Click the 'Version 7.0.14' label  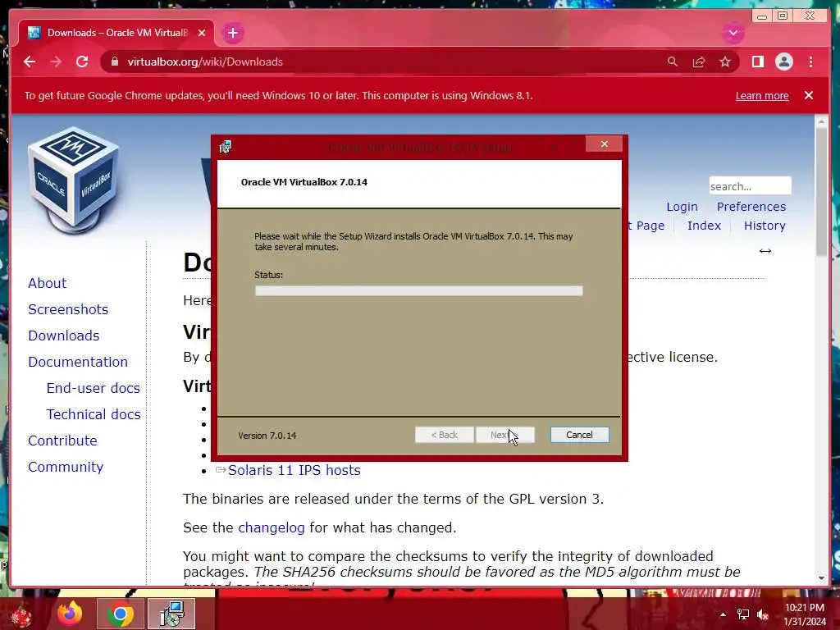pos(267,436)
